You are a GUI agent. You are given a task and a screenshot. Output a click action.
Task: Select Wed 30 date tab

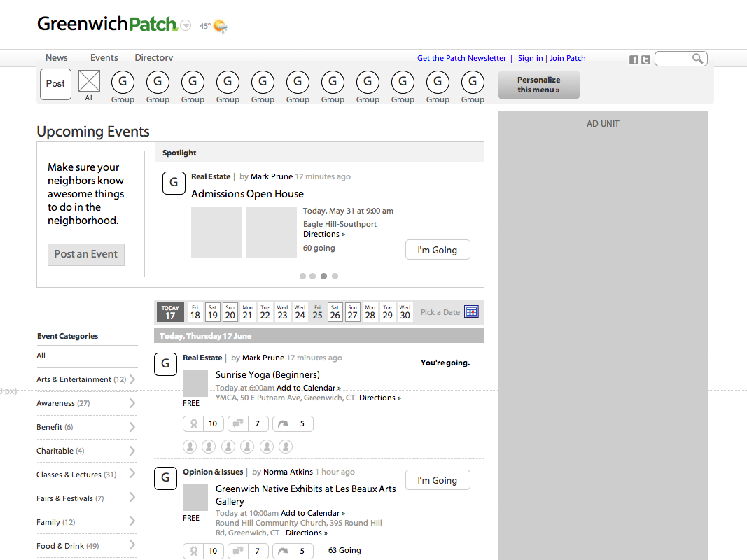tap(405, 312)
